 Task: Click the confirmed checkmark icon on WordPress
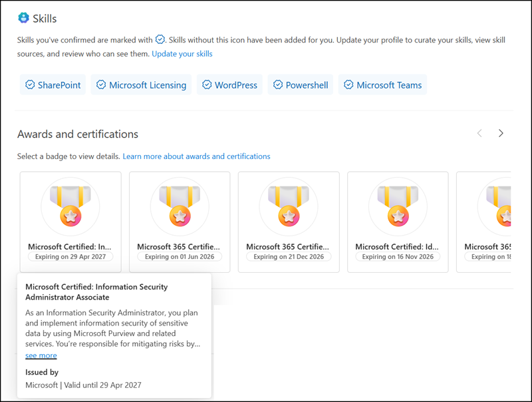pos(207,85)
